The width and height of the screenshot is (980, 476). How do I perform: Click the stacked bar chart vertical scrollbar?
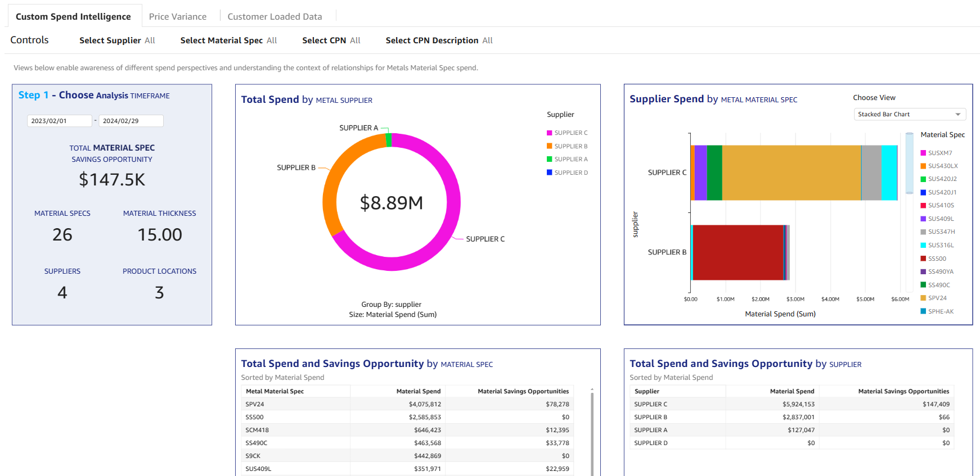909,163
